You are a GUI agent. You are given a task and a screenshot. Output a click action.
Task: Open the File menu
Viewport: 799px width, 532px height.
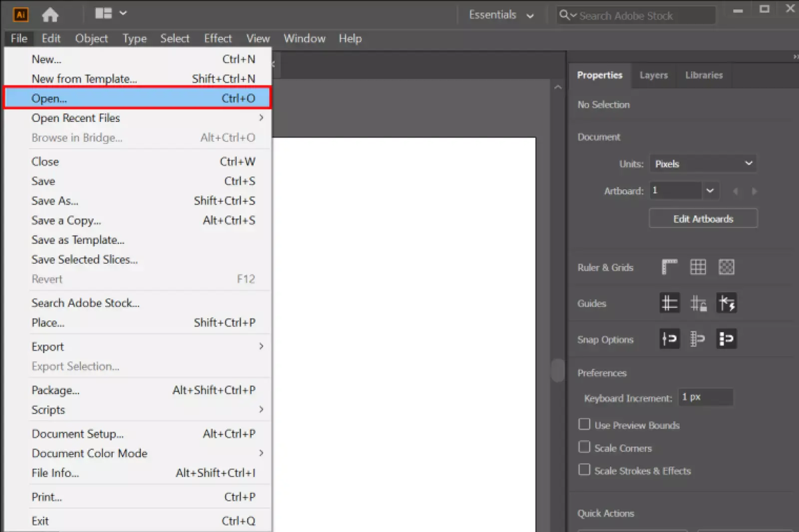click(x=19, y=38)
